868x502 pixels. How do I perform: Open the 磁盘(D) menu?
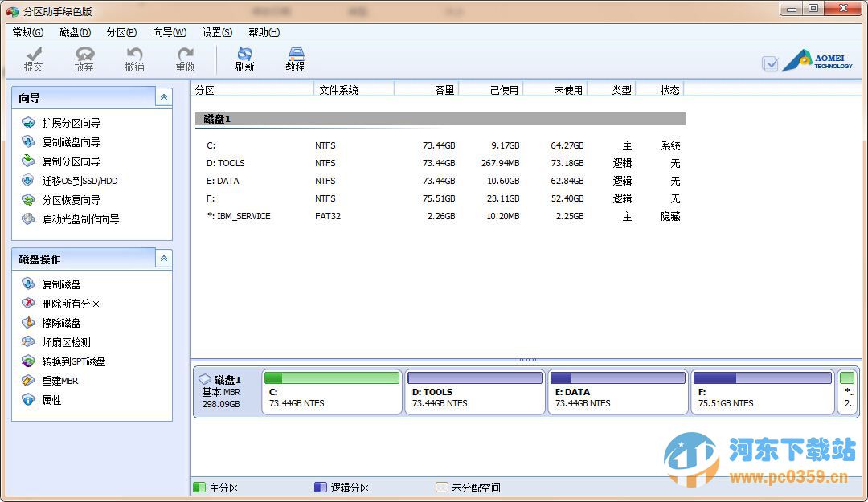click(76, 32)
